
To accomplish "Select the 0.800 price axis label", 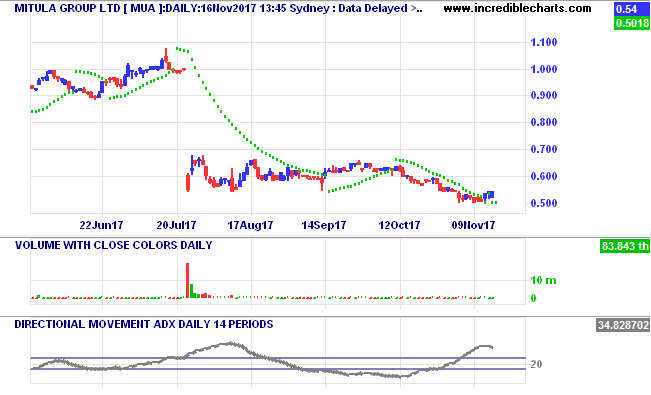I will (x=544, y=122).
